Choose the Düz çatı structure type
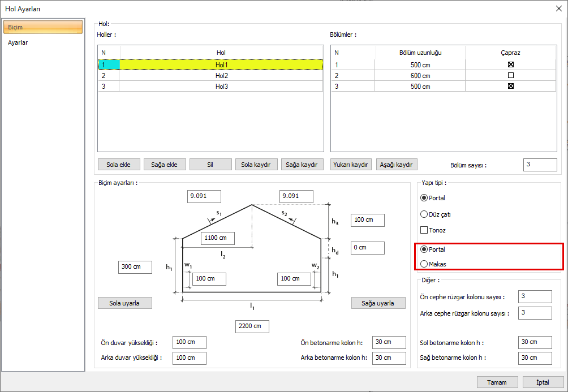The width and height of the screenshot is (568, 392). click(424, 214)
